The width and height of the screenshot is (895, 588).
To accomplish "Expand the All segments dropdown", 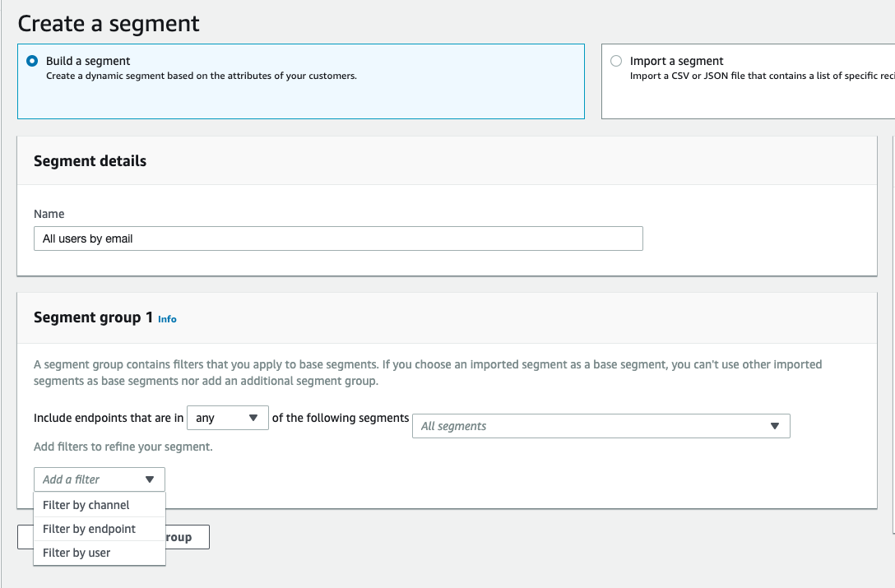I will point(601,426).
